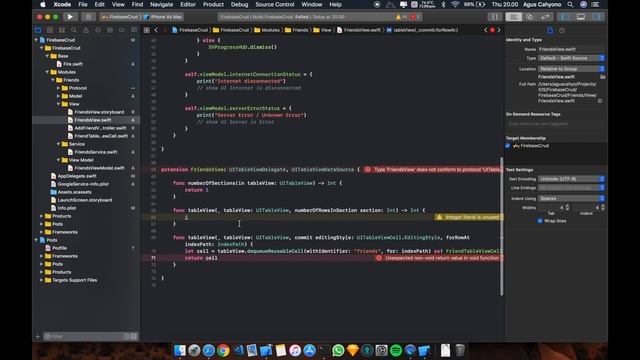Open the Line Endings dropdown

click(x=571, y=188)
